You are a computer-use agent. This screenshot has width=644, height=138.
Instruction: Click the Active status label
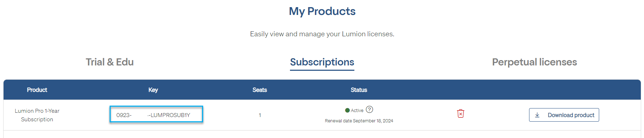tap(357, 111)
